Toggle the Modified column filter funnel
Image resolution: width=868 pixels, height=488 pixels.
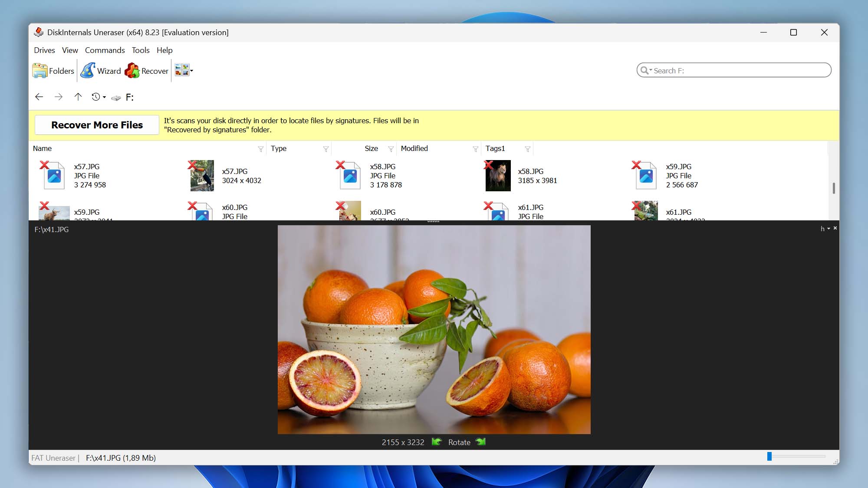476,149
